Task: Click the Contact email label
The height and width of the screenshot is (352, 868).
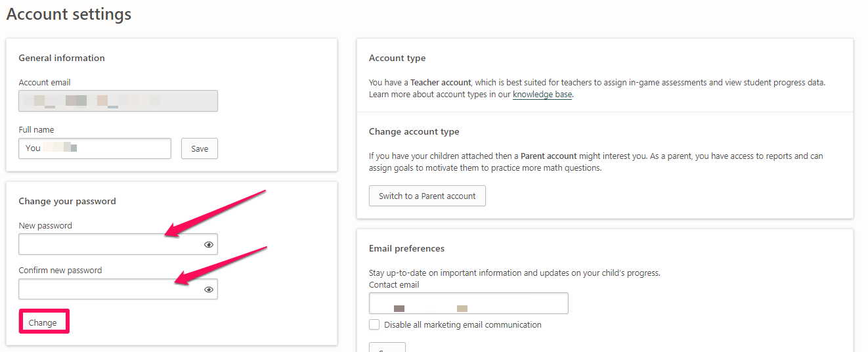Action: click(394, 284)
